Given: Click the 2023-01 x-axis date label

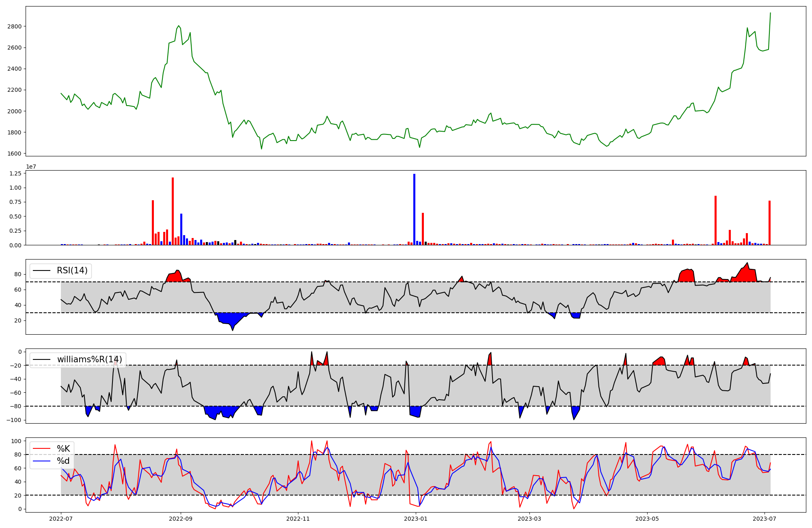Looking at the screenshot, I should pos(415,519).
